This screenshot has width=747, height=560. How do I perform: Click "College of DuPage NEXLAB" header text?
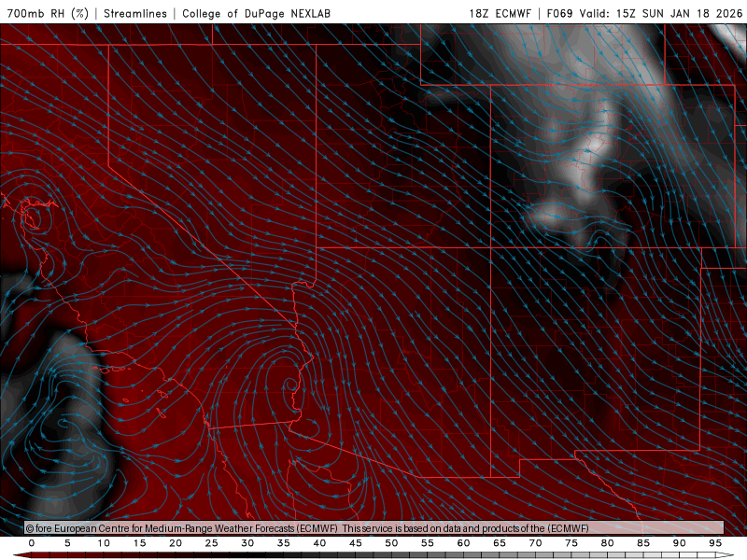256,13
